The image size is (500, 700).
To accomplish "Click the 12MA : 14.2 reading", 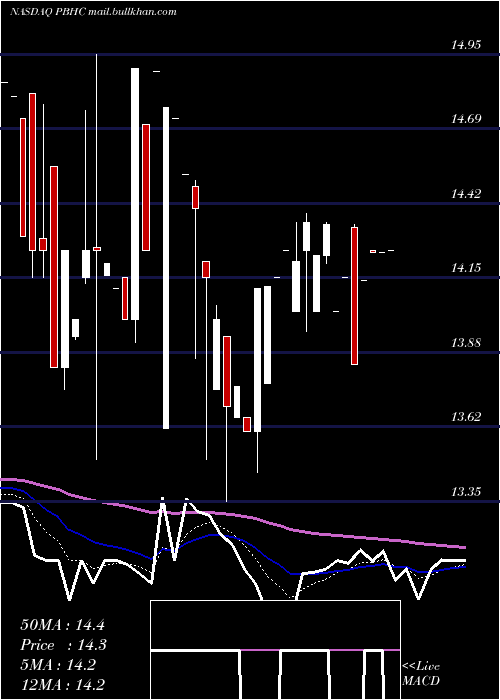I will [62, 684].
